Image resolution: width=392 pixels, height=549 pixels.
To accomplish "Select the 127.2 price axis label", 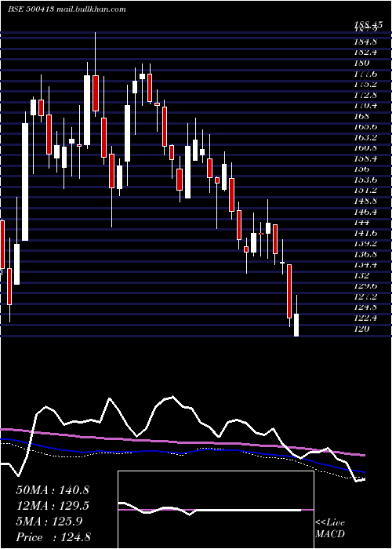I will (365, 297).
